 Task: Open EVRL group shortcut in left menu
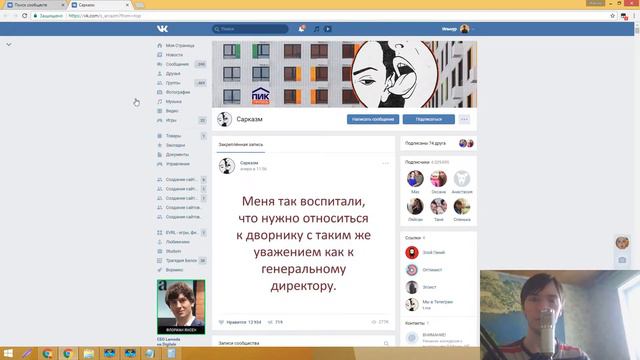point(182,233)
